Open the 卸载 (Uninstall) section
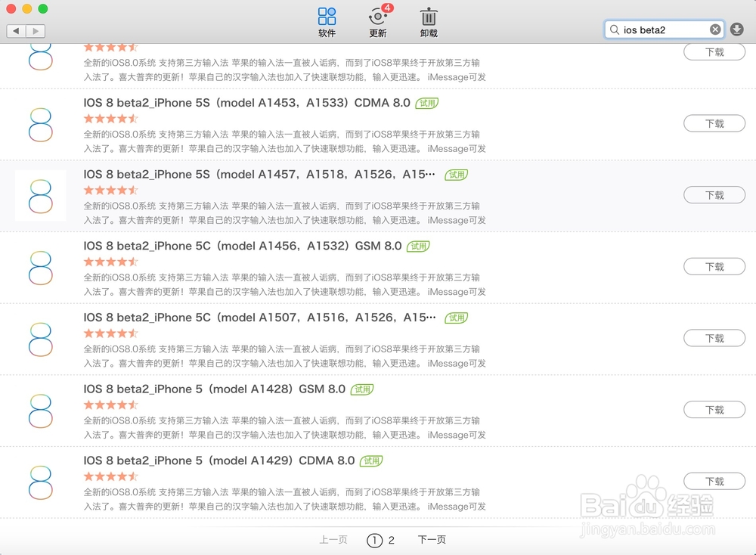 point(429,22)
